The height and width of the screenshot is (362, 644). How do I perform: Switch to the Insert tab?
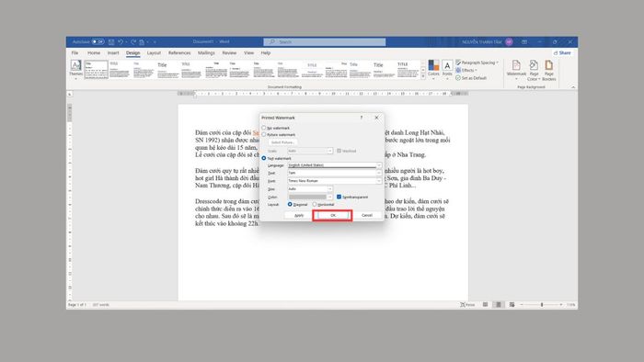click(x=113, y=53)
